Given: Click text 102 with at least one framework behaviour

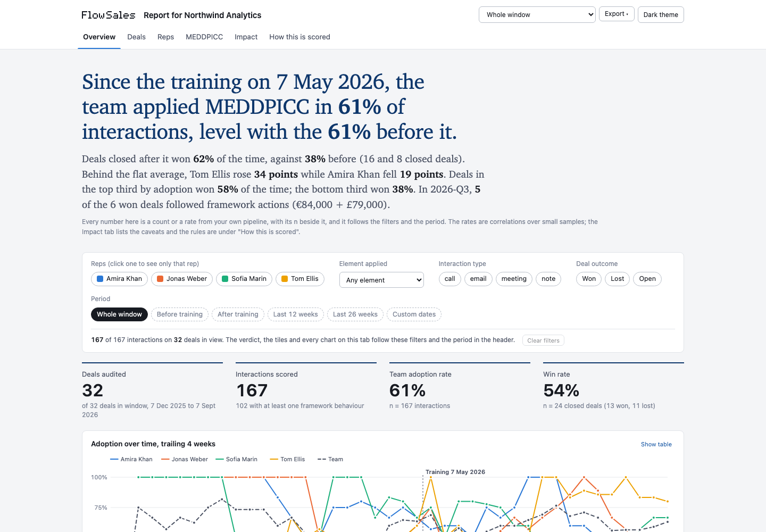Looking at the screenshot, I should pyautogui.click(x=300, y=406).
